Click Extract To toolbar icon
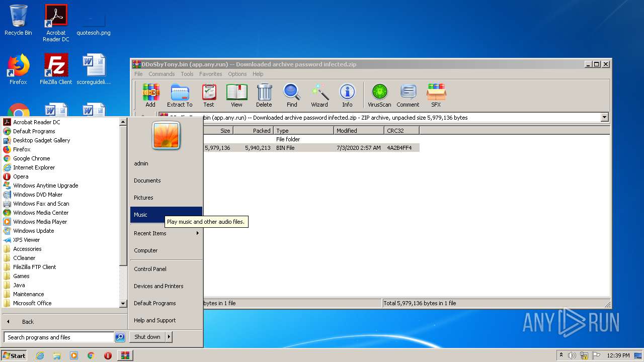Screen dimensions: 644x362 point(180,96)
